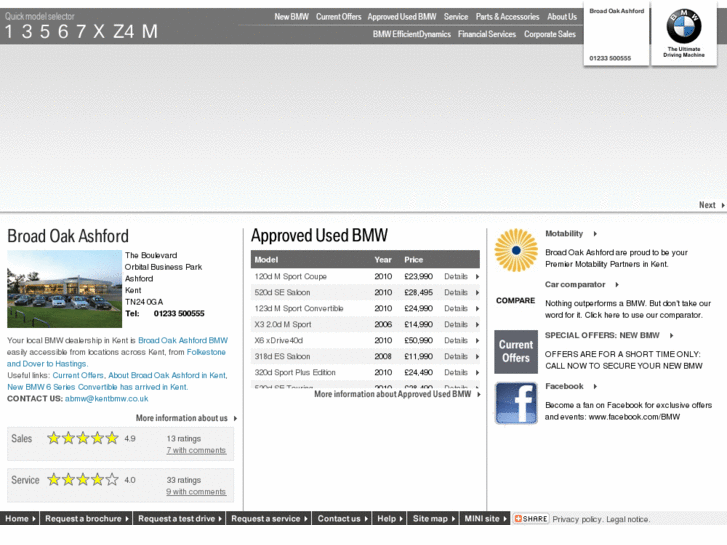Image resolution: width=727 pixels, height=545 pixels.
Task: Click the BMW roundel logo
Action: [684, 26]
